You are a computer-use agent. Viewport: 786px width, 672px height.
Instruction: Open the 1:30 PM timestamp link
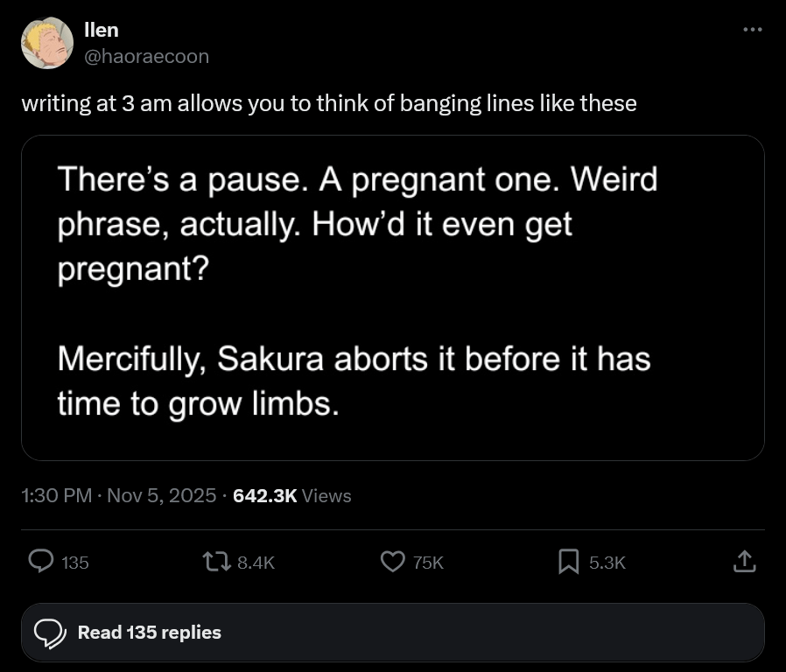[x=57, y=495]
